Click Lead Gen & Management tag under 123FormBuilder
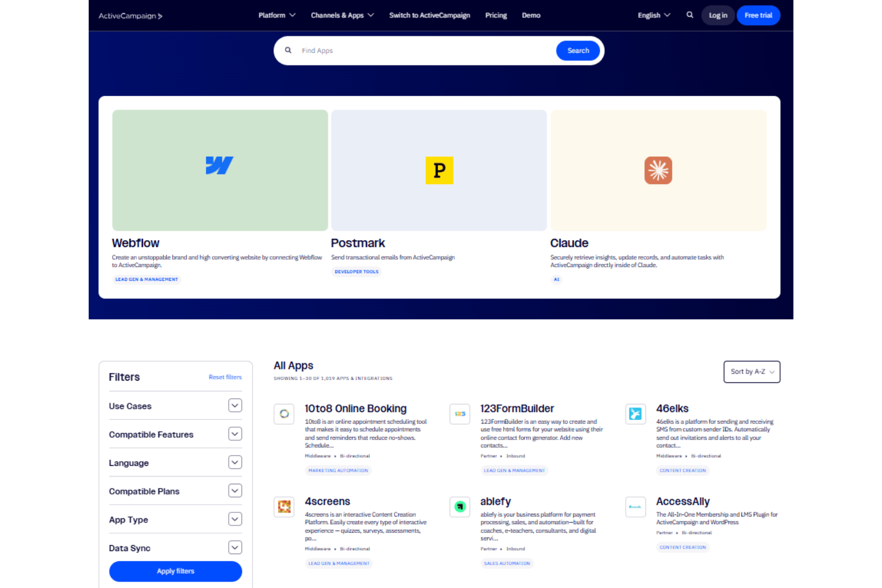This screenshot has width=882, height=588. (x=514, y=471)
